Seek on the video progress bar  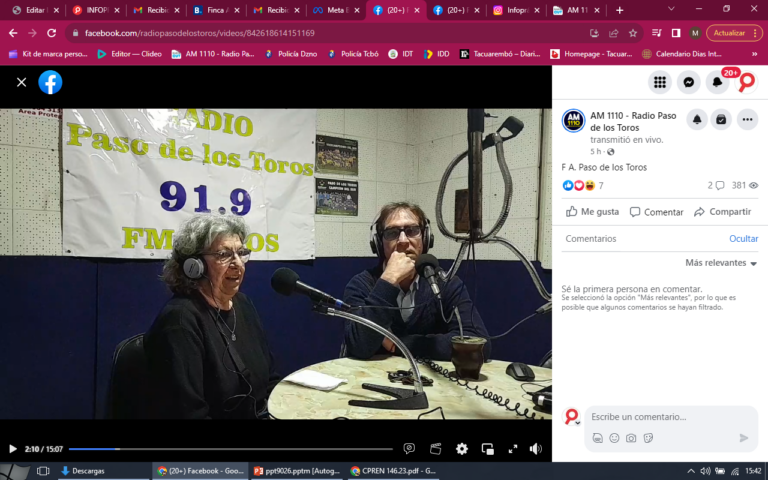tap(231, 449)
